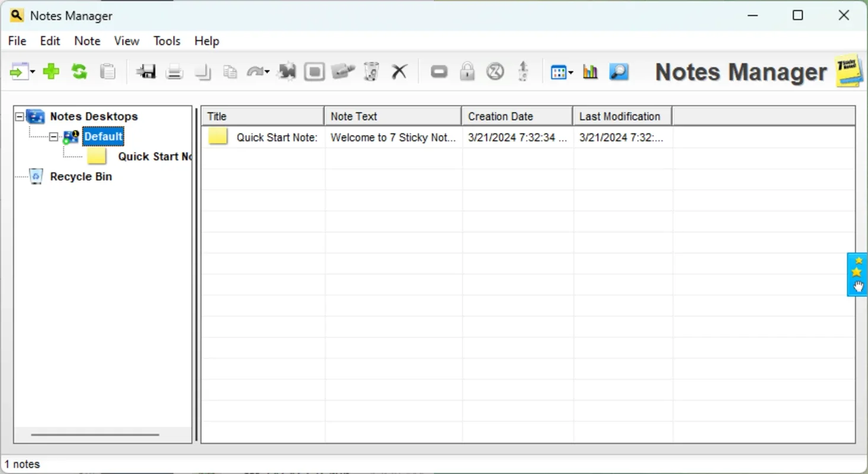Click the clipboard paste toolbar icon
This screenshot has width=868, height=474.
107,72
